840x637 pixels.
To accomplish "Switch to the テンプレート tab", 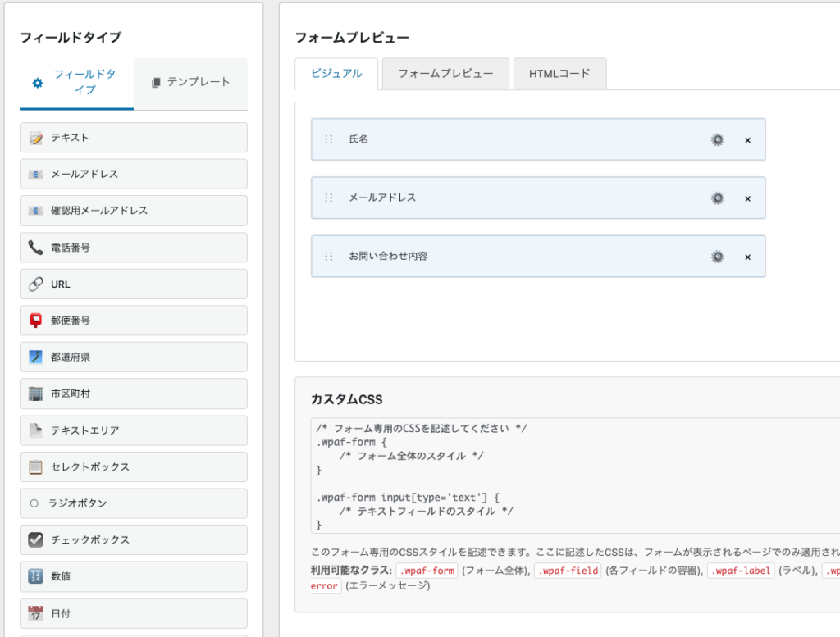I will [x=190, y=83].
